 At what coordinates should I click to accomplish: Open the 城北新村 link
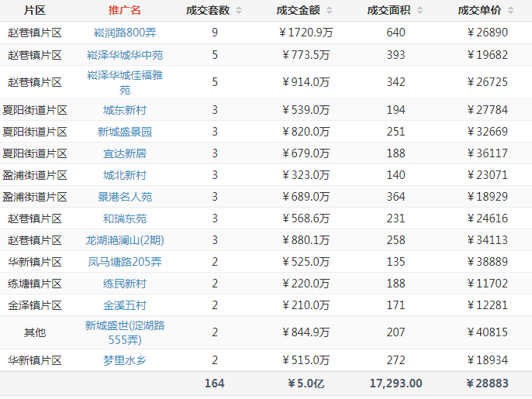point(125,175)
